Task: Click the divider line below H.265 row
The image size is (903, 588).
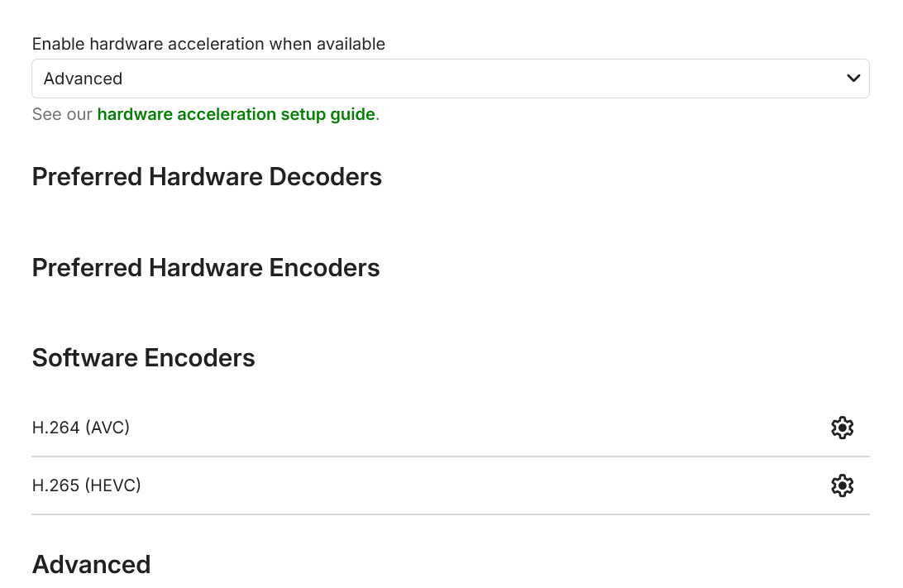Action: click(x=450, y=514)
